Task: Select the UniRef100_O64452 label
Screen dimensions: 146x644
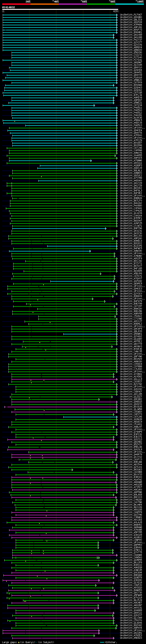Action: click(x=131, y=72)
